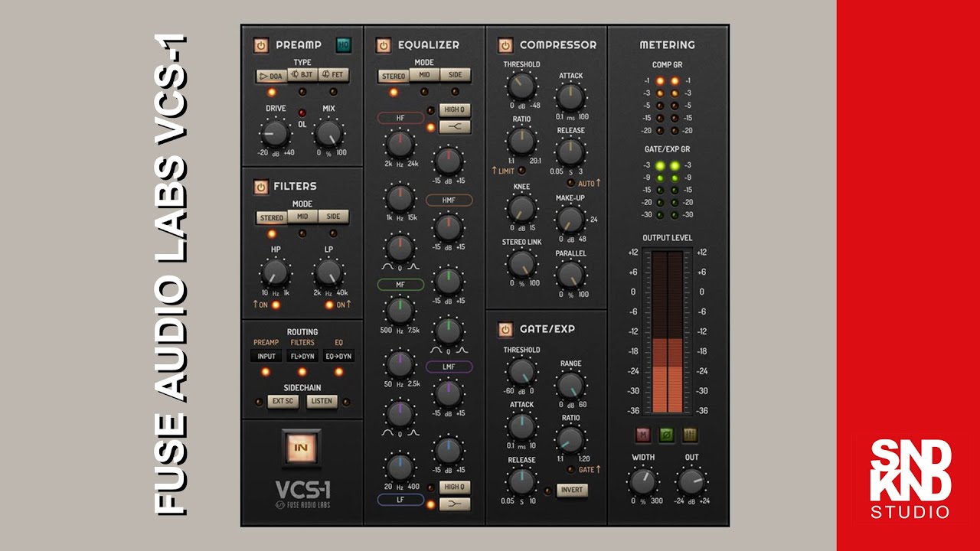The width and height of the screenshot is (980, 551).
Task: Toggle the Compressor power button
Action: pyautogui.click(x=505, y=45)
